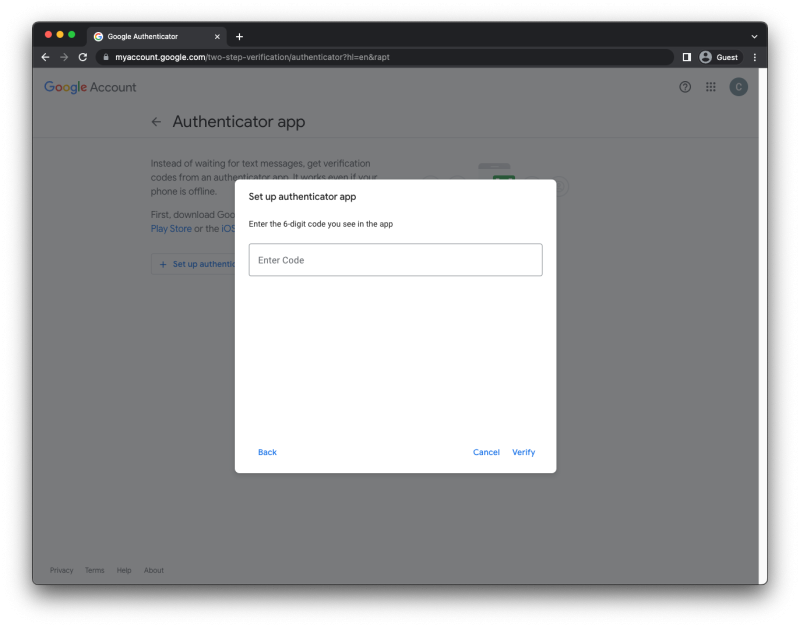
Task: Click the circular account avatar with letter C
Action: click(x=737, y=87)
